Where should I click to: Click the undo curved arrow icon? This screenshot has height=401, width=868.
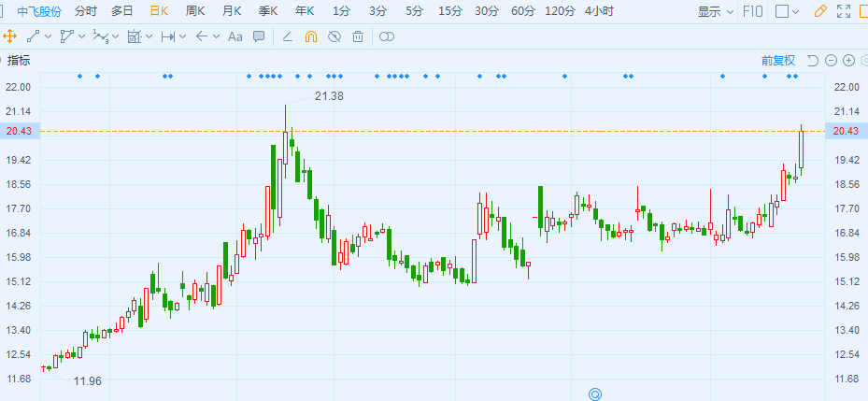[x=812, y=61]
